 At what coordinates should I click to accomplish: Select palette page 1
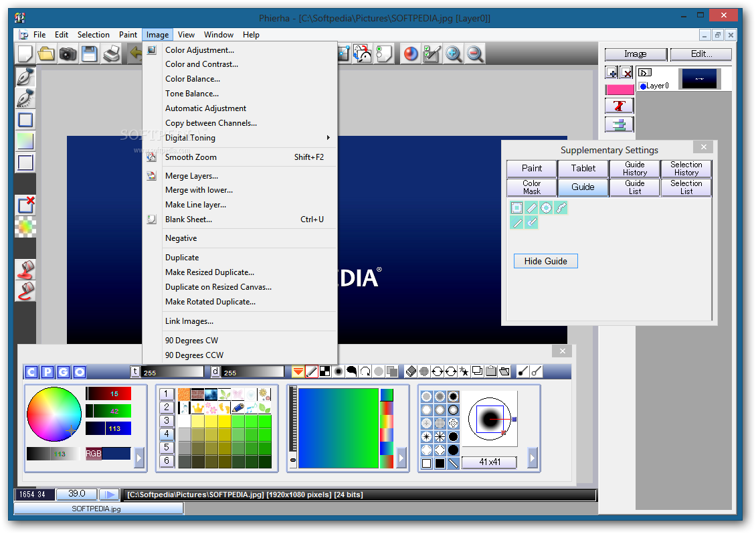tap(167, 393)
